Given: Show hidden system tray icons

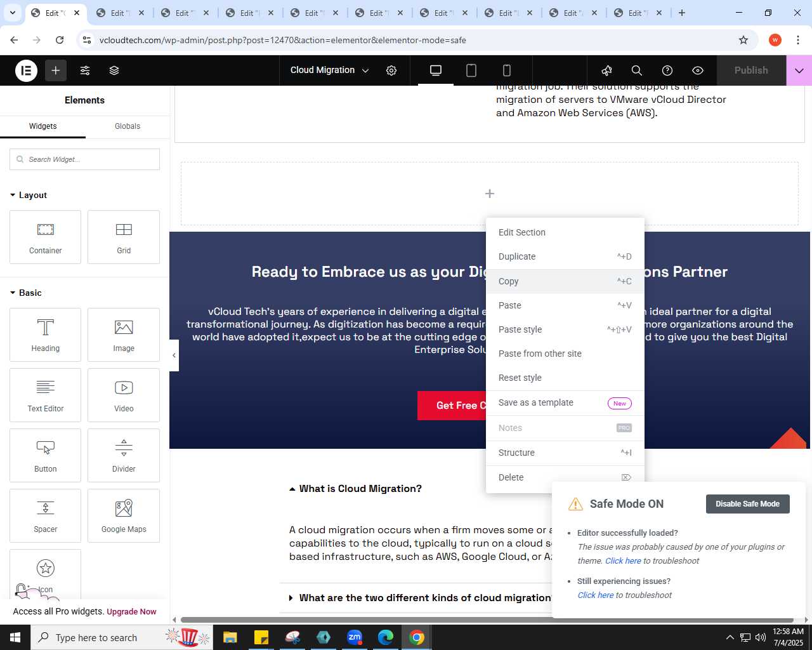Looking at the screenshot, I should [730, 637].
